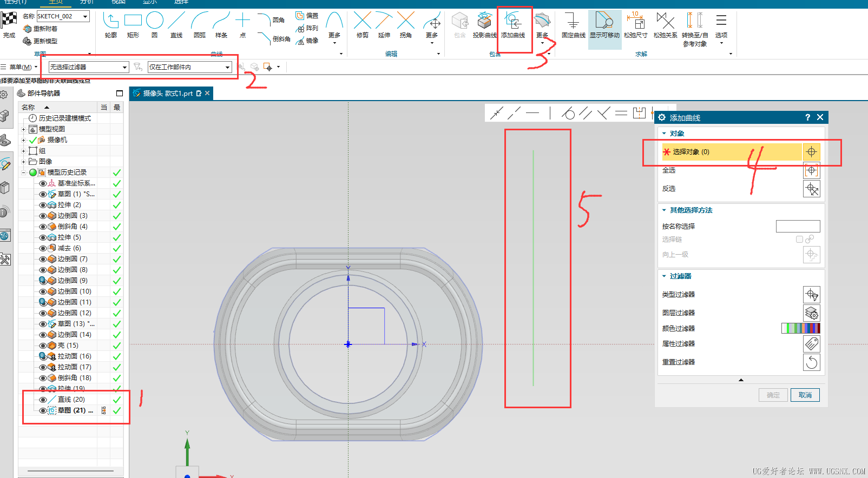Click the SKETCH_002 sketch name field
Screen dimensions: 868x478
(x=63, y=16)
